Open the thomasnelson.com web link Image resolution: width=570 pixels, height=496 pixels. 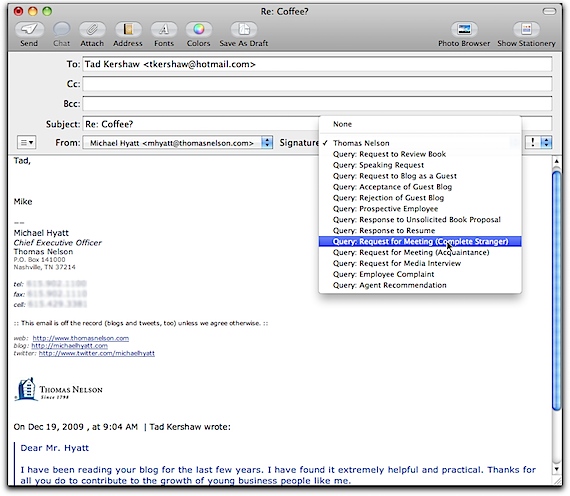[x=81, y=338]
